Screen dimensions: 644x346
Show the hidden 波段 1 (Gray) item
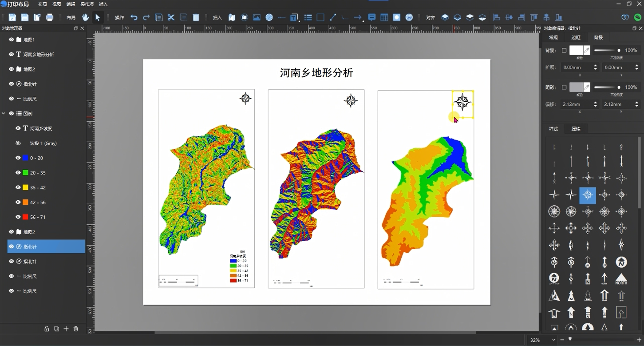pos(18,143)
